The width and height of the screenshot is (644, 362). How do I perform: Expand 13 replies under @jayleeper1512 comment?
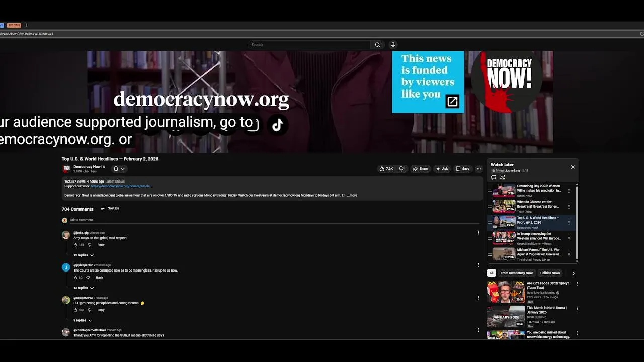point(84,288)
